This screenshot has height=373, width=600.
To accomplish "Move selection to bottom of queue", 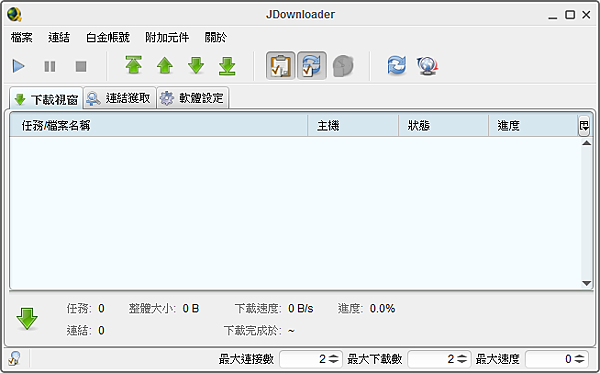I will click(227, 66).
